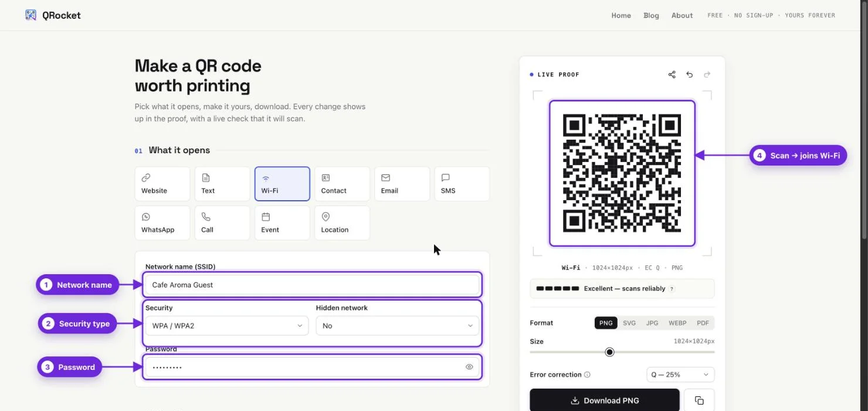Screen dimensions: 868x411
Task: Focus the Network name SSID field
Action: pyautogui.click(x=312, y=285)
